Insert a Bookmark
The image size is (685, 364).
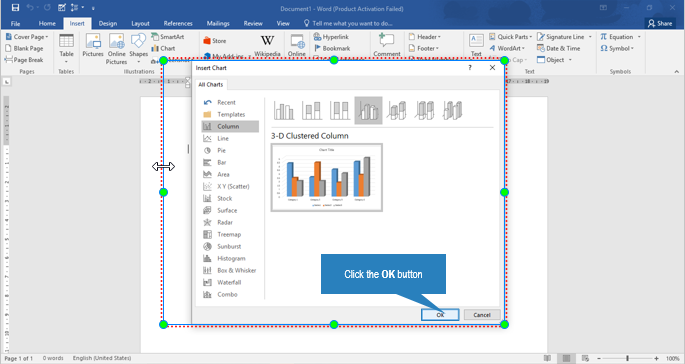pos(332,49)
